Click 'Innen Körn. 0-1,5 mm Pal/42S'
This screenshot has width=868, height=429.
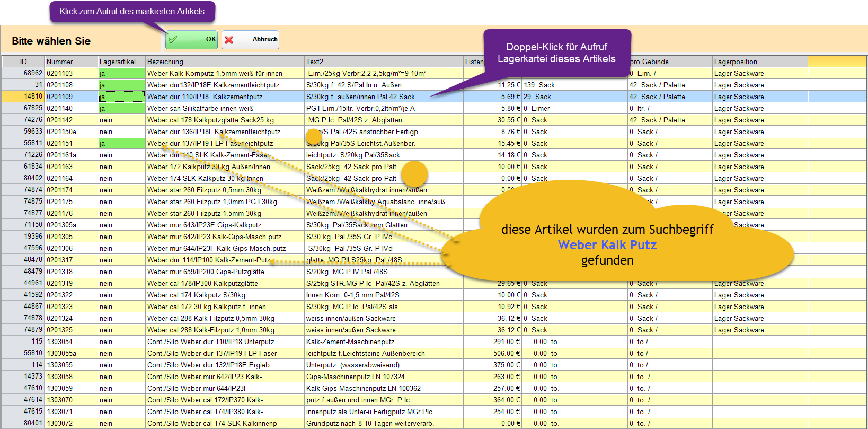coord(384,295)
